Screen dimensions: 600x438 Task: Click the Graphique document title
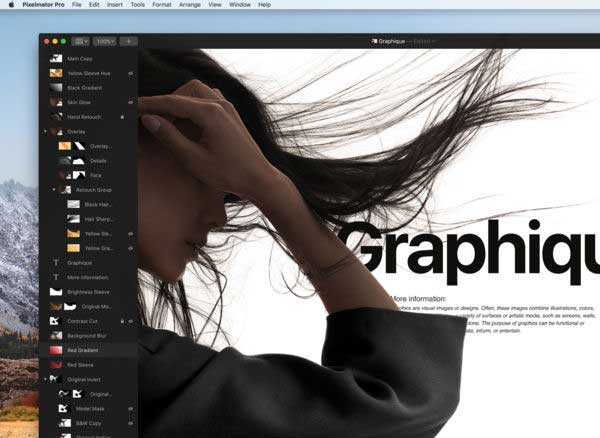click(391, 41)
